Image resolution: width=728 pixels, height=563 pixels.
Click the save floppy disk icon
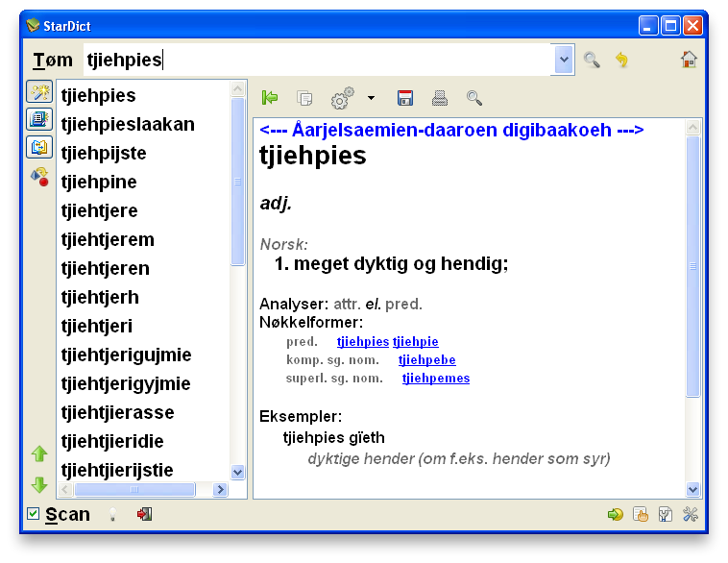pos(405,98)
